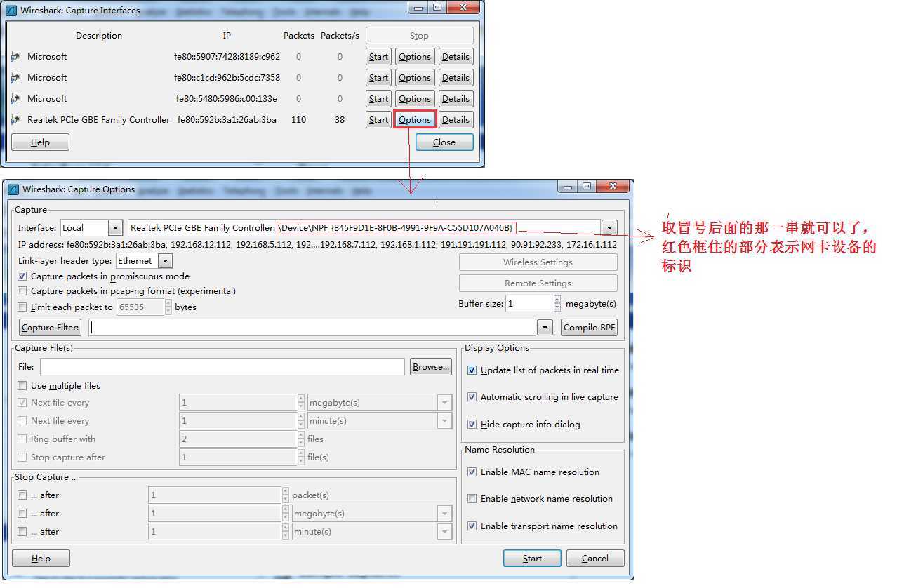Expand the interface device dropdown arrow

(609, 227)
